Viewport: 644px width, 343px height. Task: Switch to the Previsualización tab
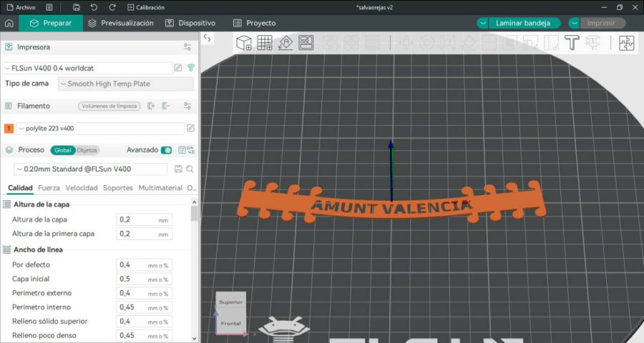(121, 23)
